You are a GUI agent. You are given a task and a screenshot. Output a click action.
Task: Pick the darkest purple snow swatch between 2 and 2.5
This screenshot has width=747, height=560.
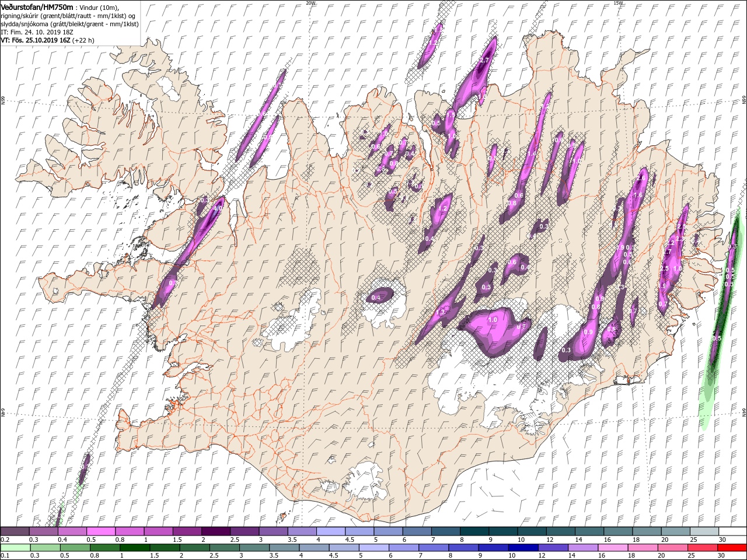[x=216, y=531]
